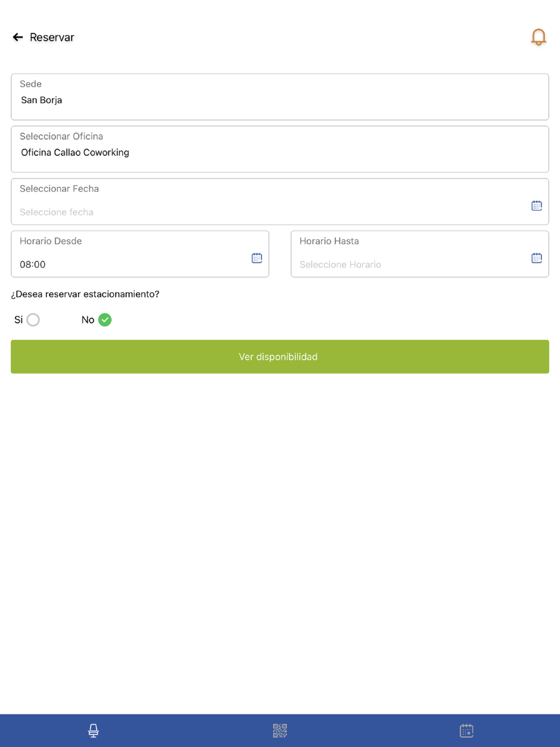Select No for parking reservation
Viewport: 560px width, 747px height.
pos(105,320)
